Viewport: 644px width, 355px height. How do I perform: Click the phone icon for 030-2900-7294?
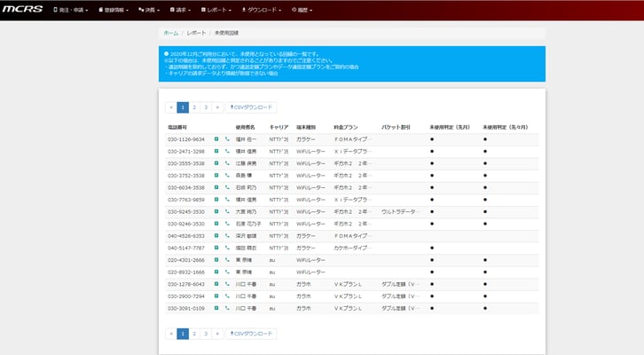pyautogui.click(x=226, y=296)
